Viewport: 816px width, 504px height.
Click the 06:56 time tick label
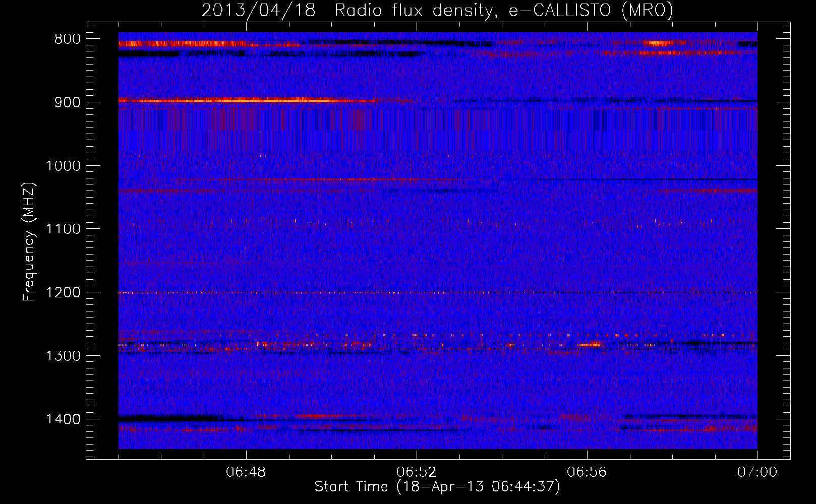coord(587,472)
